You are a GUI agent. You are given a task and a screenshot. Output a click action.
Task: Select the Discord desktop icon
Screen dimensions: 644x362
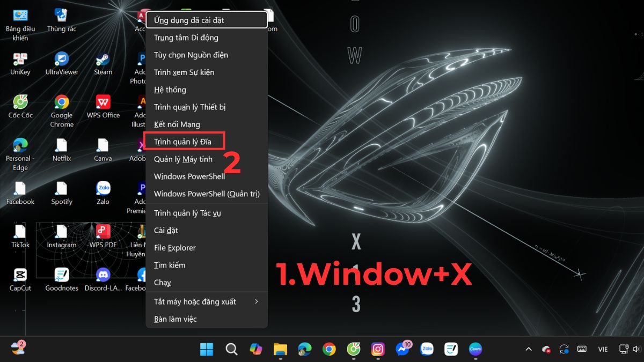103,280
